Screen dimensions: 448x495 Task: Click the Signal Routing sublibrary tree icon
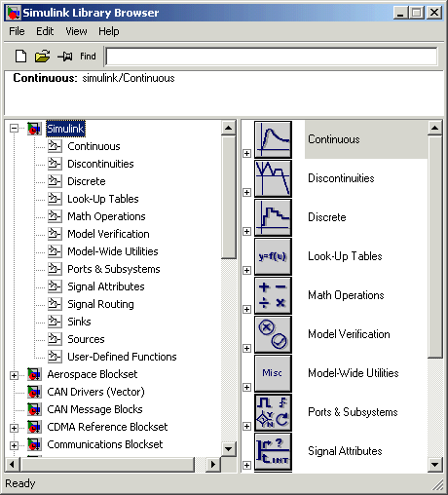click(x=55, y=304)
